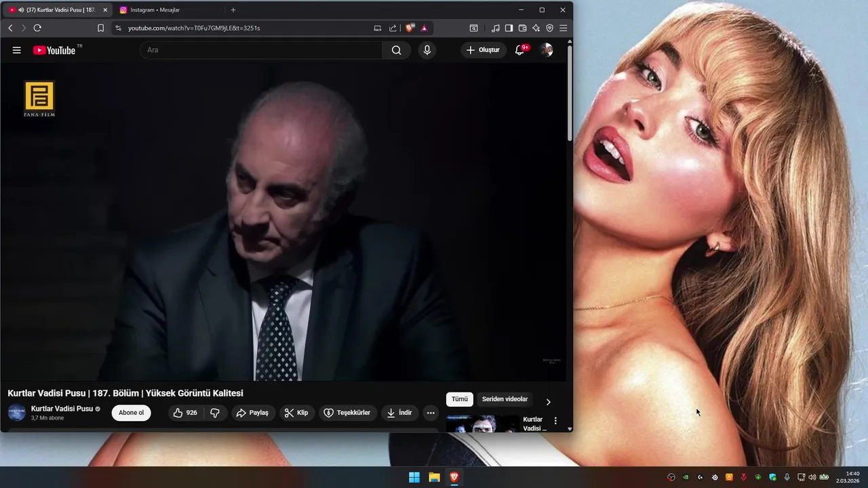Click the video title Kurtlar Vadisi Pusu 187. Bölüm

125,393
